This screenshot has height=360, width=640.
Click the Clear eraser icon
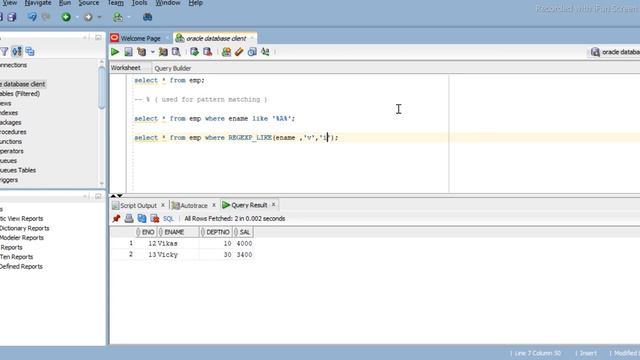click(x=239, y=52)
